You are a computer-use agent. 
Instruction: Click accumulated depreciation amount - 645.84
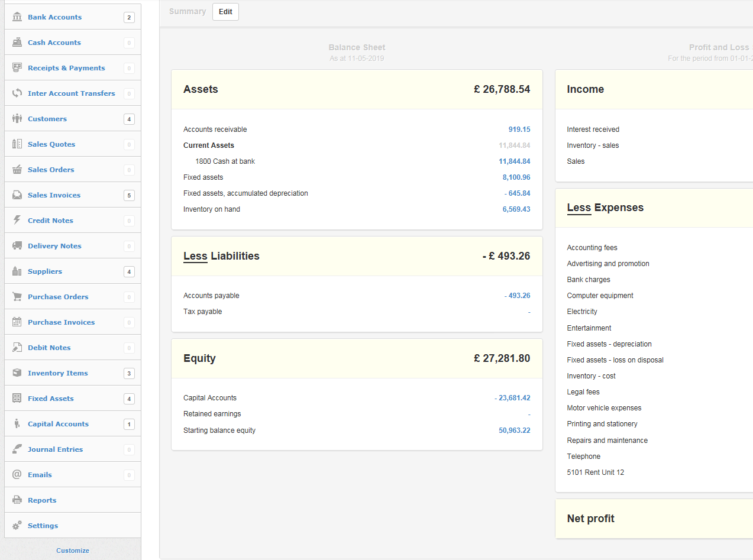518,193
